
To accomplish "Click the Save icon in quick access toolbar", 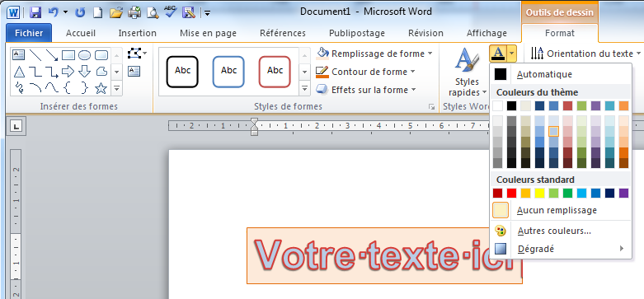I will [36, 12].
